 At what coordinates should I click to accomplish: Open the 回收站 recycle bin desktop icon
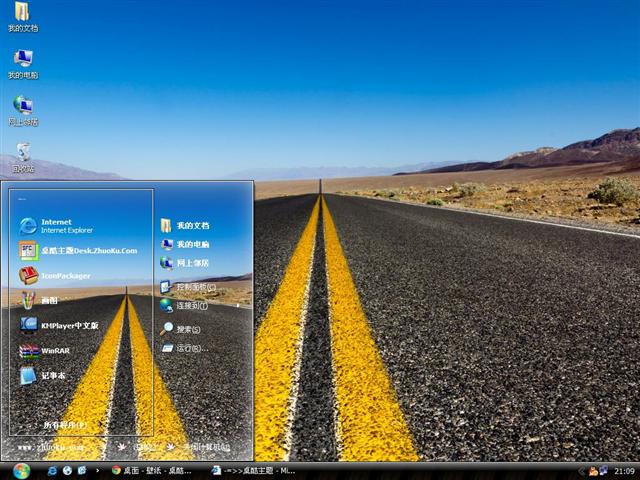coord(23,157)
